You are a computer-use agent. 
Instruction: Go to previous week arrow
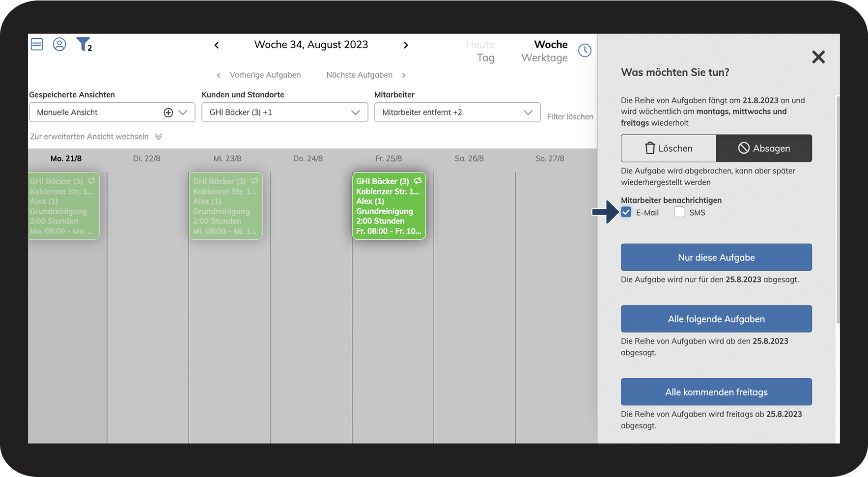coord(217,45)
